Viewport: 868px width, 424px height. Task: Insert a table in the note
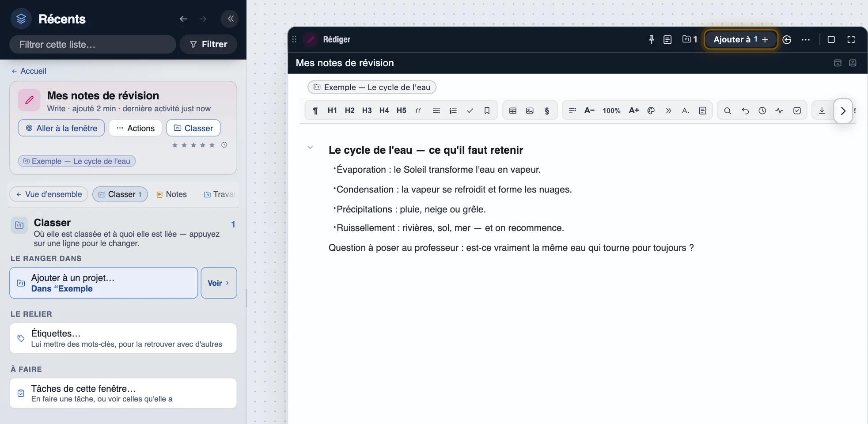[513, 111]
